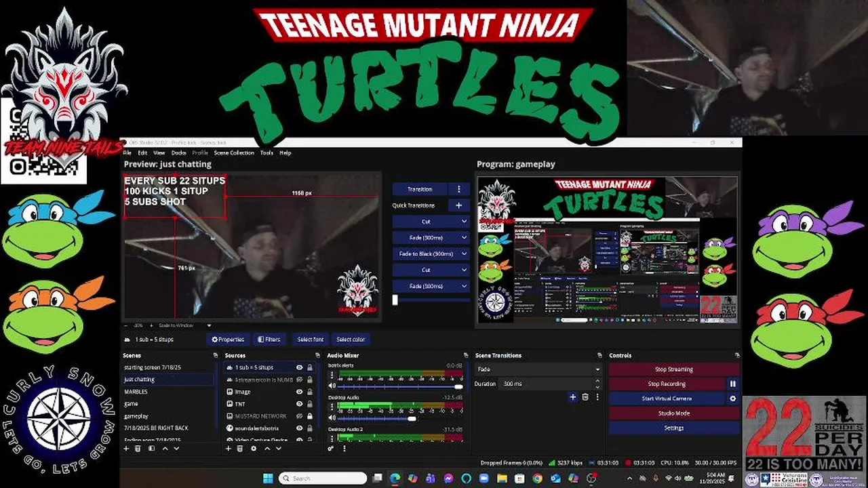This screenshot has width=868, height=488.
Task: Open Audio Mixer bottom three-dot menu
Action: (344, 448)
